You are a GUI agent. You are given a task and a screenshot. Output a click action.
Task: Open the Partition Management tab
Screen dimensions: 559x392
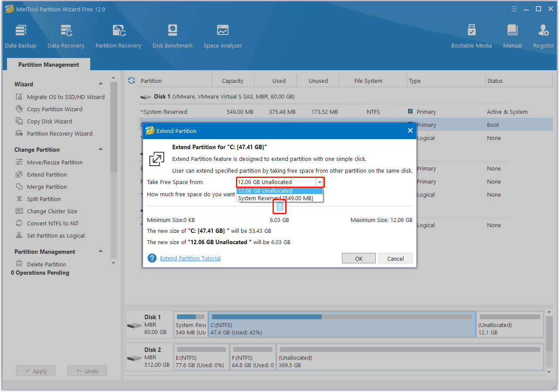[x=49, y=65]
